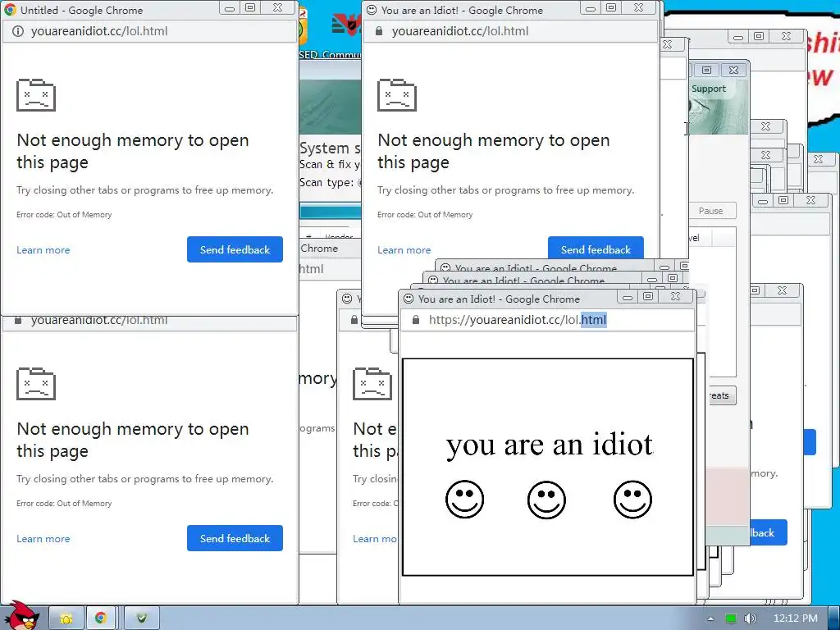Open Google Chrome icon on taskbar

[x=101, y=619]
